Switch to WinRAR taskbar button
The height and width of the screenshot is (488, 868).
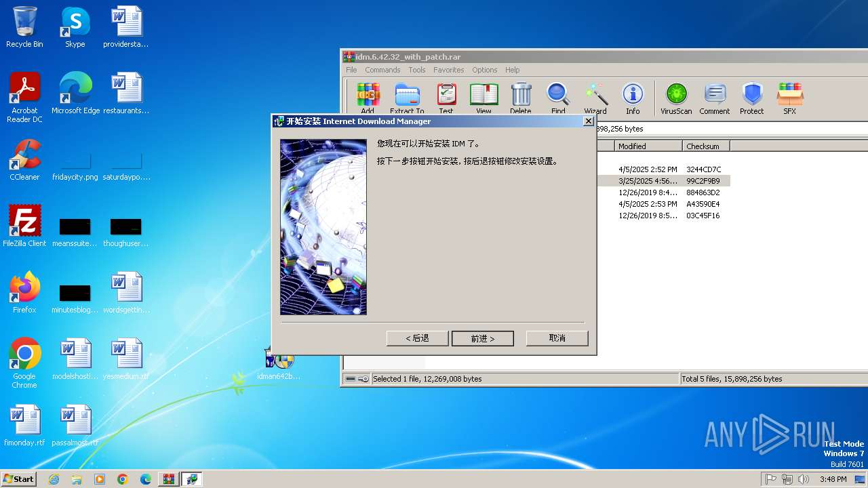click(x=169, y=479)
